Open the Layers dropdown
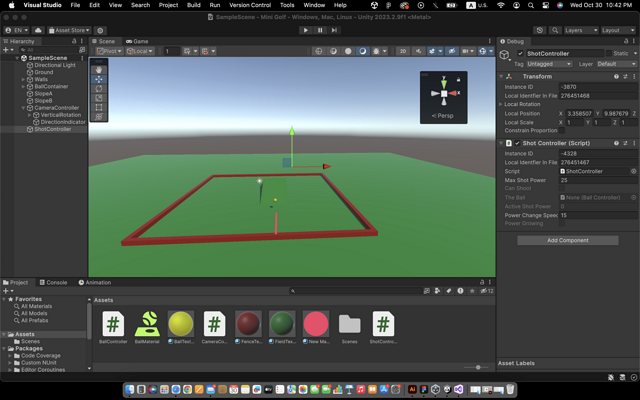Image resolution: width=640 pixels, height=400 pixels. [x=581, y=30]
